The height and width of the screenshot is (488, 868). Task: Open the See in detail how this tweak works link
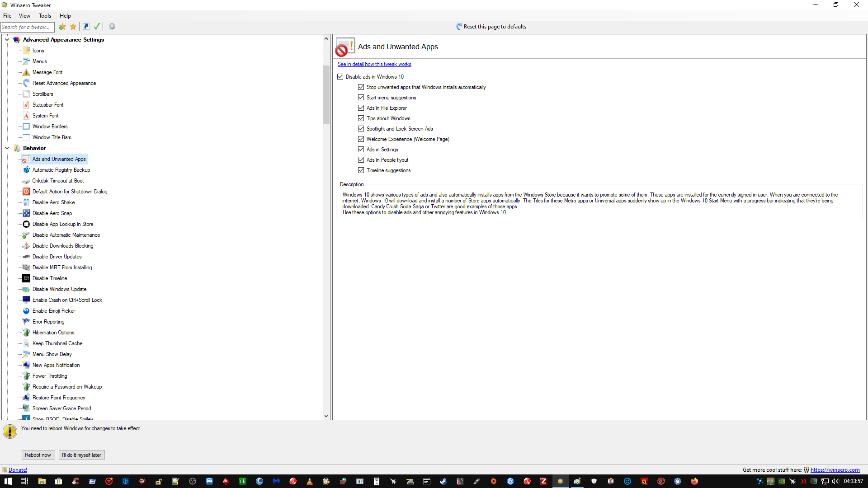[374, 64]
